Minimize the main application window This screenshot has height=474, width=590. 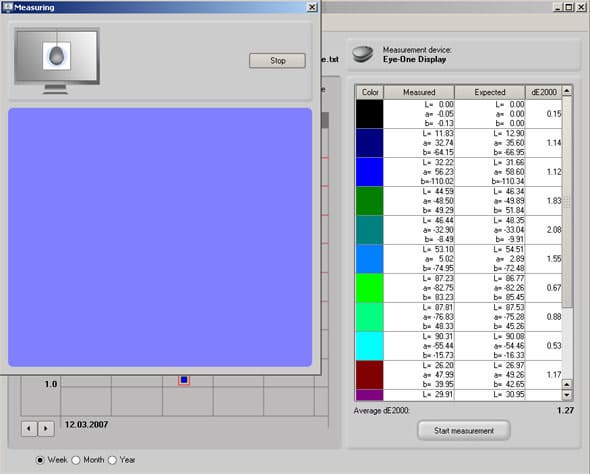click(x=558, y=7)
